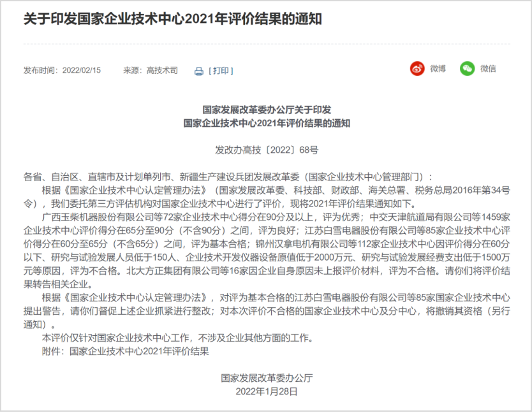
Task: Click the signing date 2022年1月28日
Action: [267, 391]
